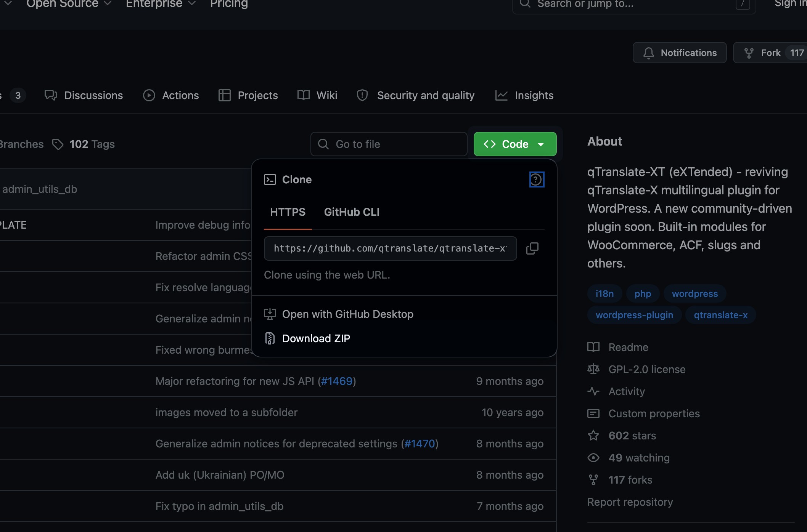The width and height of the screenshot is (807, 532).
Task: Click the fork icon beside 117 forks
Action: (x=593, y=480)
